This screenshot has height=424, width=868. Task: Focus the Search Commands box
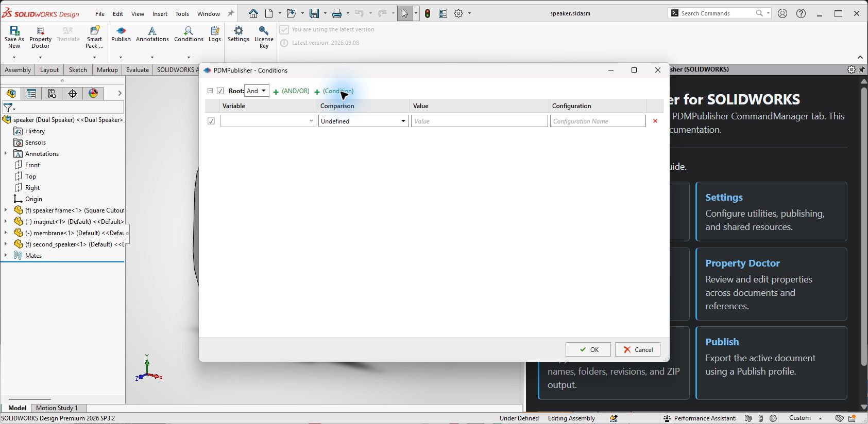[720, 13]
